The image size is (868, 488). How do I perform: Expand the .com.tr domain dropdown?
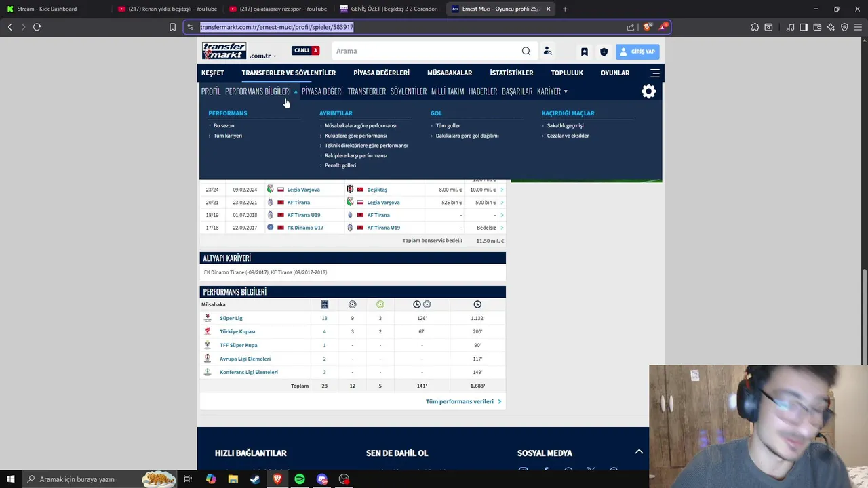tap(262, 56)
